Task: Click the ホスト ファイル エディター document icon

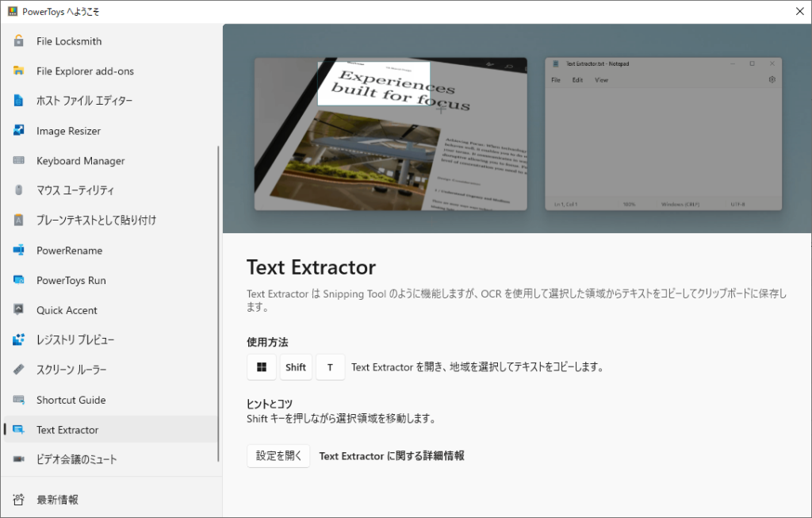Action: pos(19,101)
